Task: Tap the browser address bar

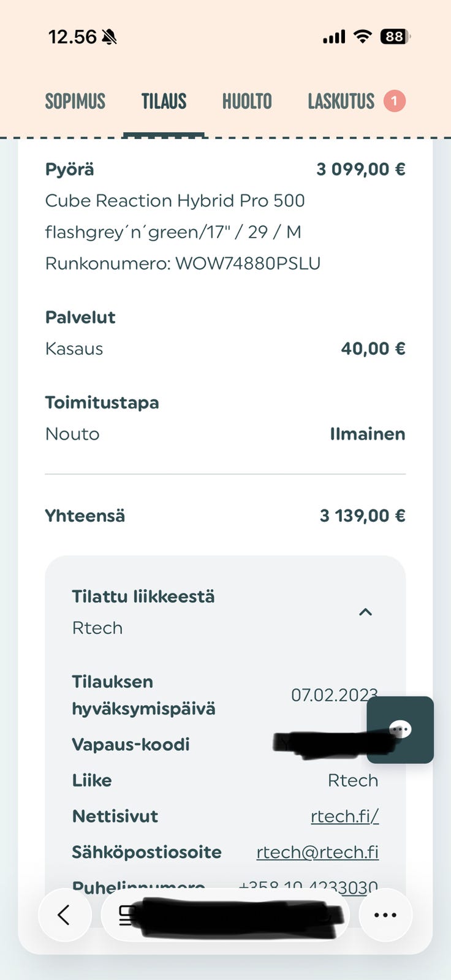Action: pyautogui.click(x=233, y=915)
